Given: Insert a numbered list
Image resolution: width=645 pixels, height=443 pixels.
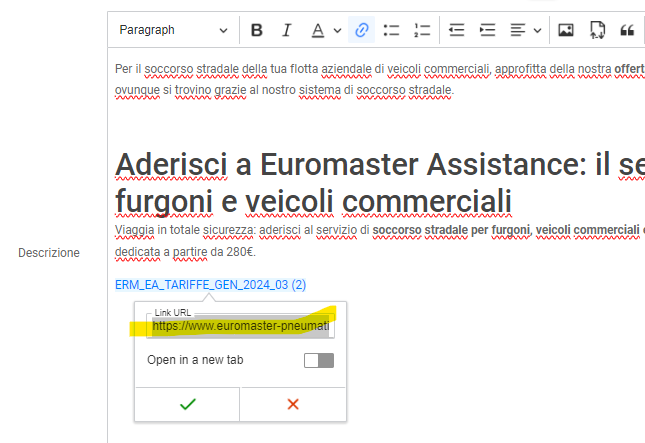Looking at the screenshot, I should [x=422, y=30].
